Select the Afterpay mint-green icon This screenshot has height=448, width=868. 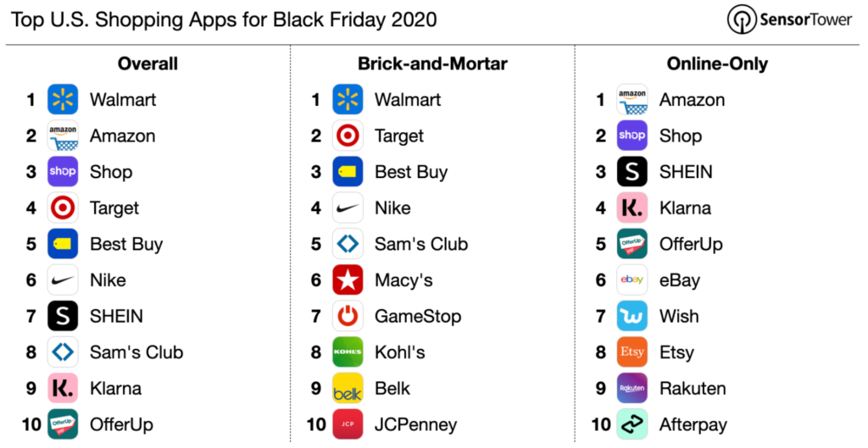pos(632,424)
